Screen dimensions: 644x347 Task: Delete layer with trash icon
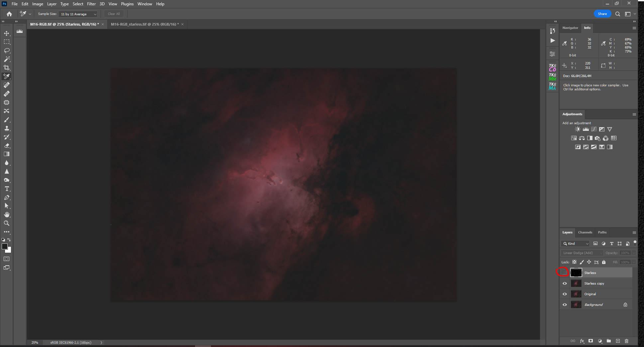pos(626,341)
